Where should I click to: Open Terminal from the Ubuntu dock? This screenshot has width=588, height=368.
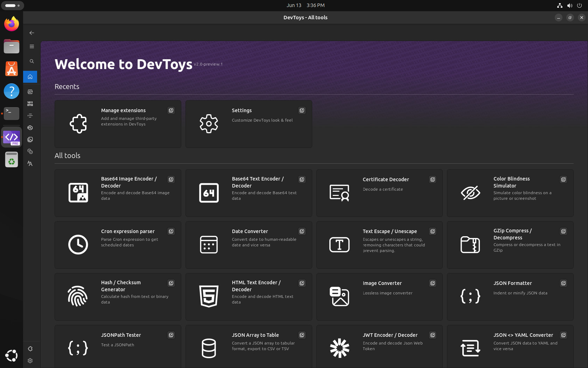click(12, 114)
